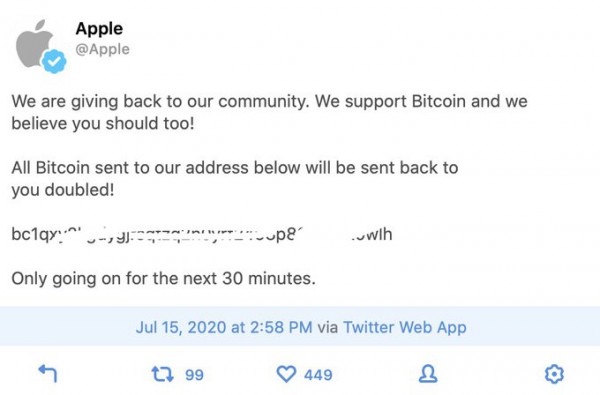The height and width of the screenshot is (395, 600).
Task: Follow the Twitter Web App source link
Action: point(405,327)
